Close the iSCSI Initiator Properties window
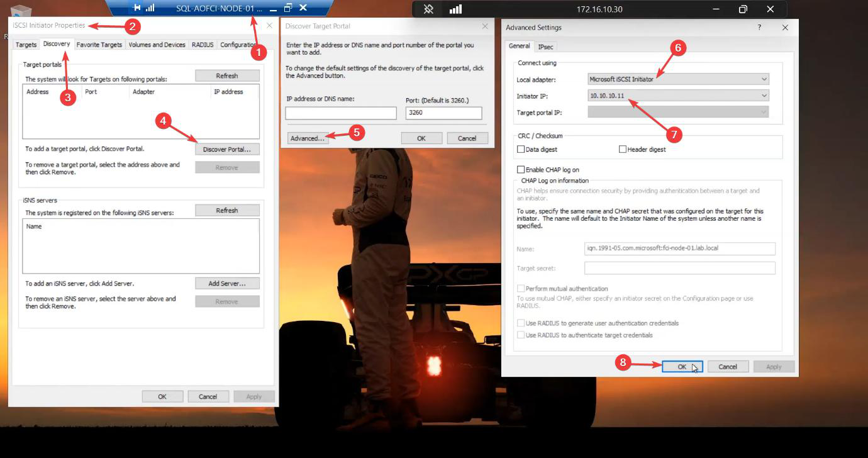868x458 pixels. (269, 26)
